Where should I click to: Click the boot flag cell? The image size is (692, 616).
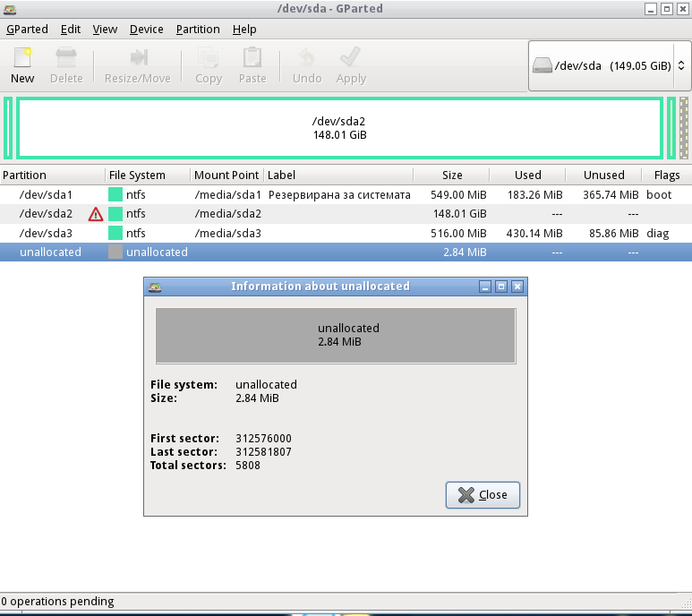click(x=659, y=194)
